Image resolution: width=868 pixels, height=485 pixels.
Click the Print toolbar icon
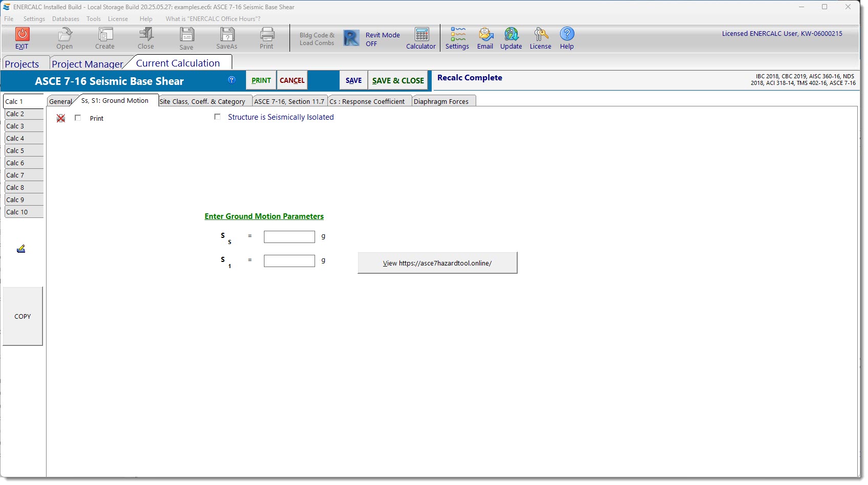267,35
